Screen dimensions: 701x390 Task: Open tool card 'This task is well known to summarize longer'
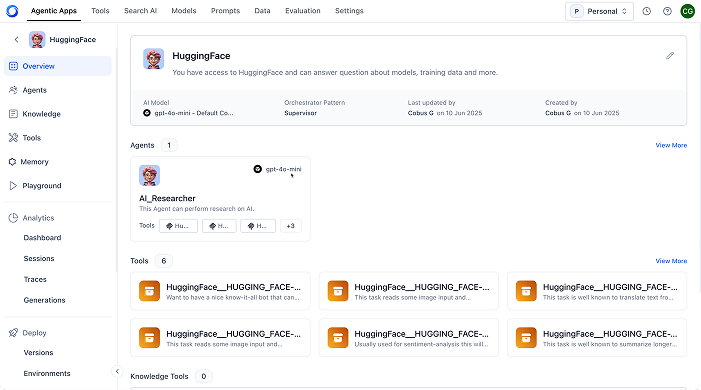(x=597, y=338)
